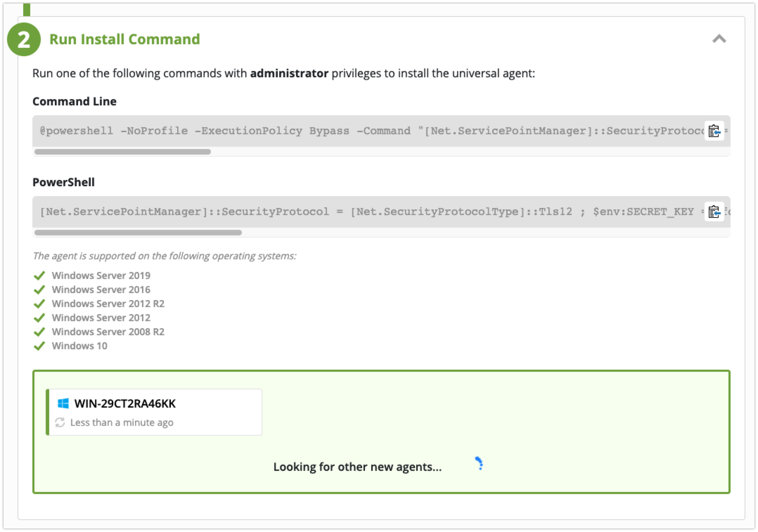Click the Windows Server 2012 R2 entry
The image size is (758, 532).
[108, 304]
